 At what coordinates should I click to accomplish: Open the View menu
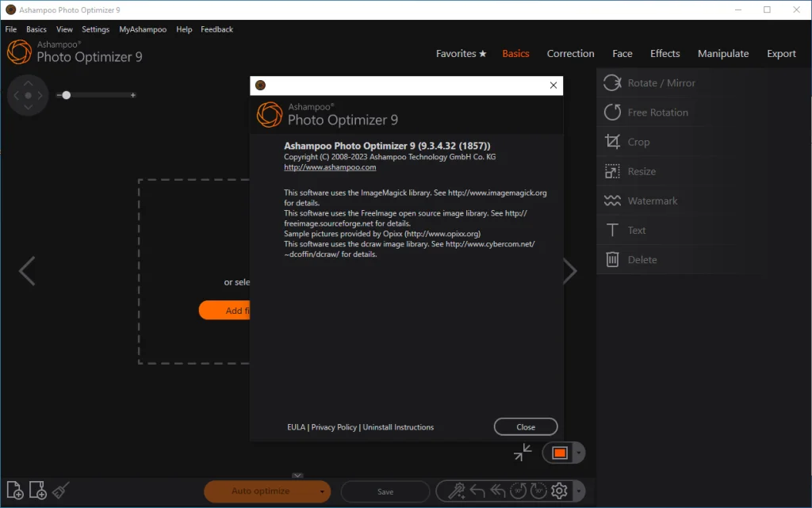64,29
